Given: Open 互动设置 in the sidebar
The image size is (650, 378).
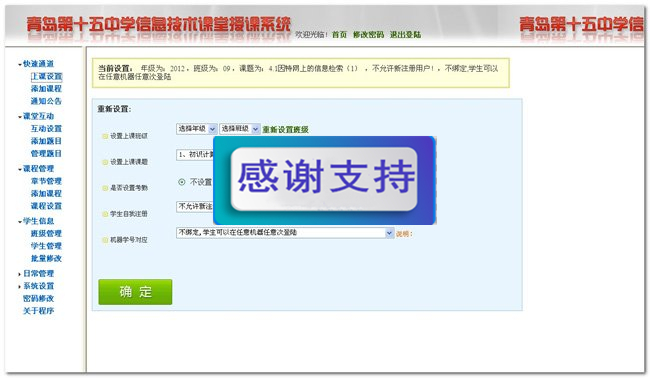Looking at the screenshot, I should (x=46, y=128).
